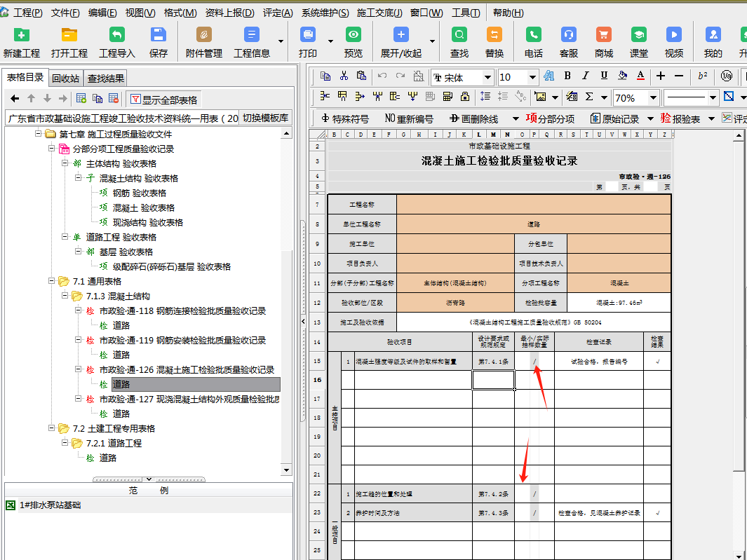Open the 宋体 font dropdown

coord(487,77)
